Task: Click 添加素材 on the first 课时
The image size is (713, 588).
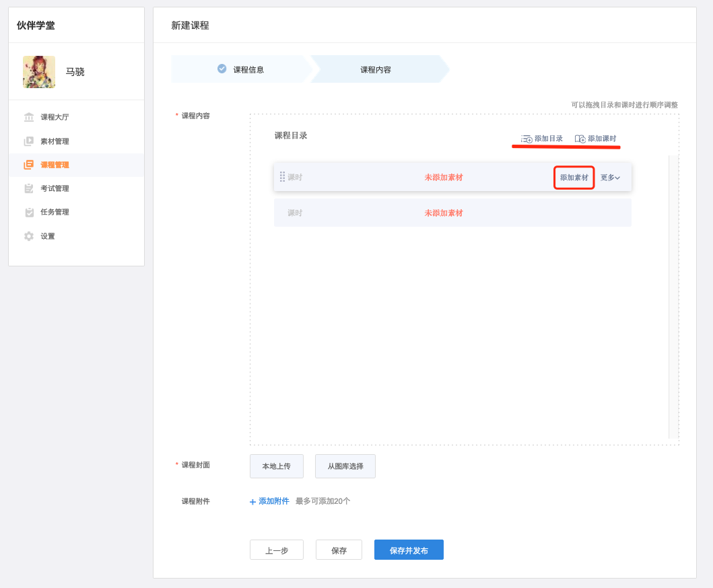Action: (574, 177)
